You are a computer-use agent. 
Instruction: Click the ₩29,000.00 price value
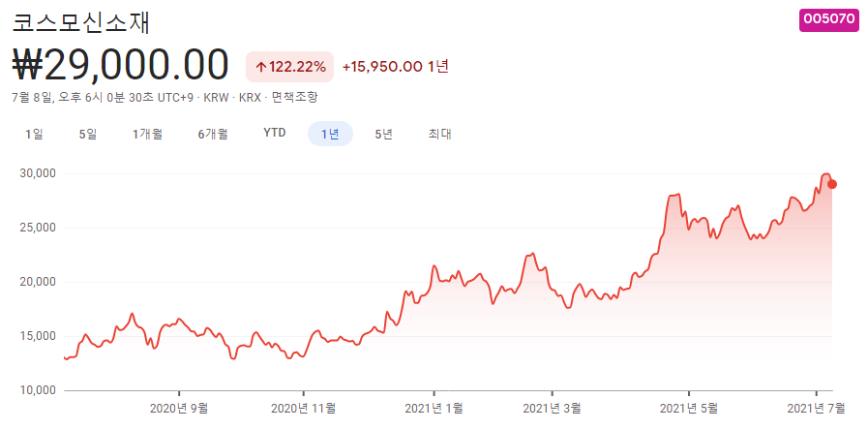point(120,66)
